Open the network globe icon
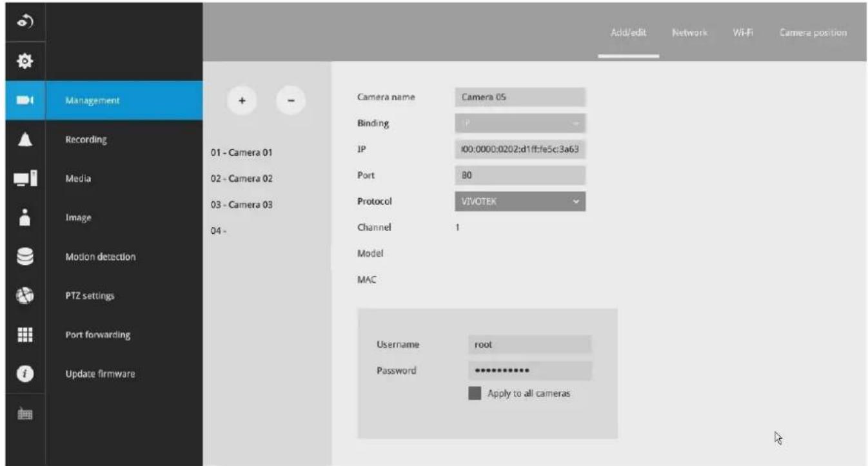 click(x=25, y=296)
